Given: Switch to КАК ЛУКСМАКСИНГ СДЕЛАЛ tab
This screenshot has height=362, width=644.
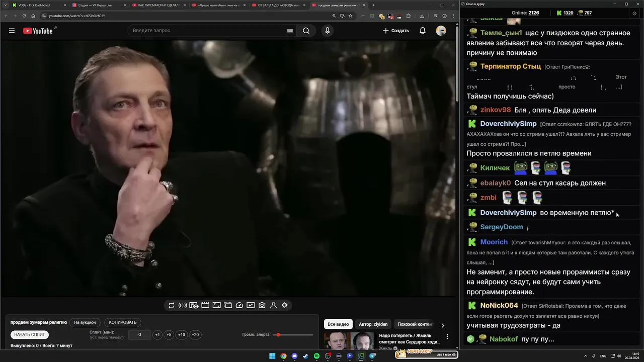Looking at the screenshot, I should coord(157,5).
